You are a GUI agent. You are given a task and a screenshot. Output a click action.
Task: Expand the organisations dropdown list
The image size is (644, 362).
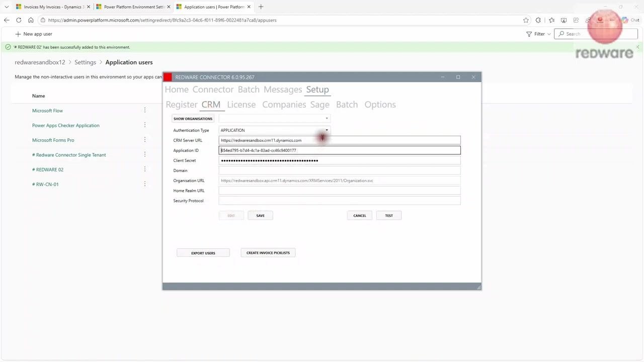pyautogui.click(x=327, y=119)
